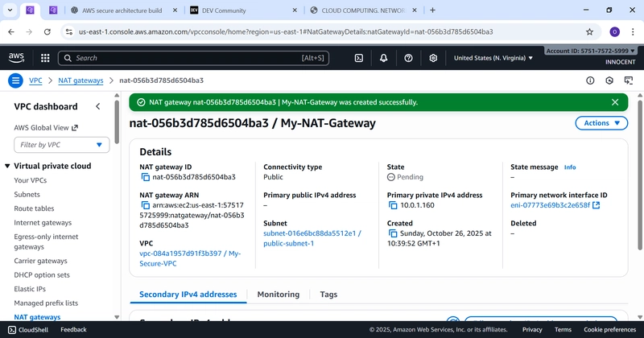Toggle the side navigation hamburger menu
Viewport: 644px width, 338px height.
click(x=15, y=80)
